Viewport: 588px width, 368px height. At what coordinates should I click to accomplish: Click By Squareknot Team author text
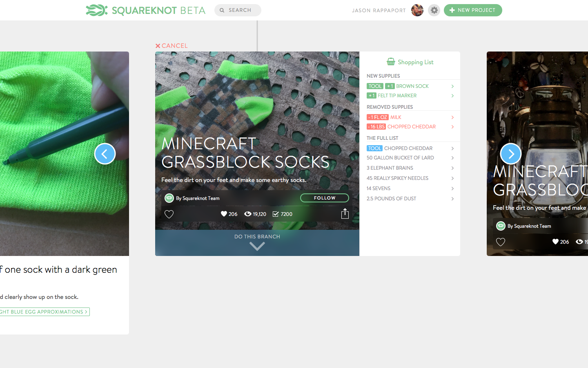(x=198, y=198)
